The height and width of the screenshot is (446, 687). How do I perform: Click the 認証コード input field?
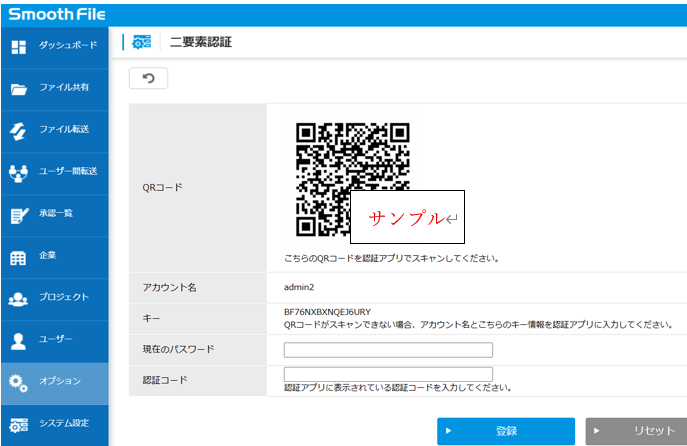click(x=388, y=374)
